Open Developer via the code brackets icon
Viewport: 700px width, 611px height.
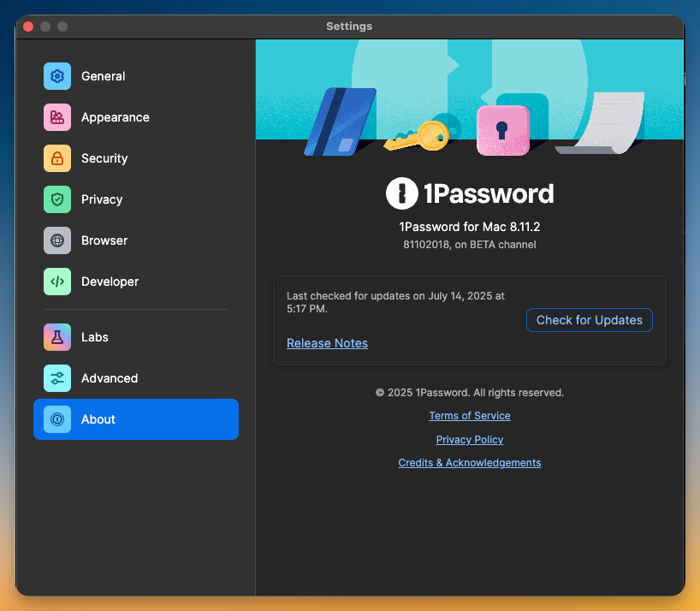tap(57, 282)
